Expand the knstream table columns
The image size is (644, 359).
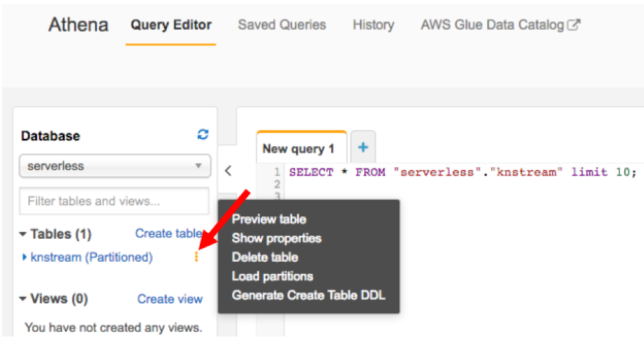pyautogui.click(x=25, y=257)
